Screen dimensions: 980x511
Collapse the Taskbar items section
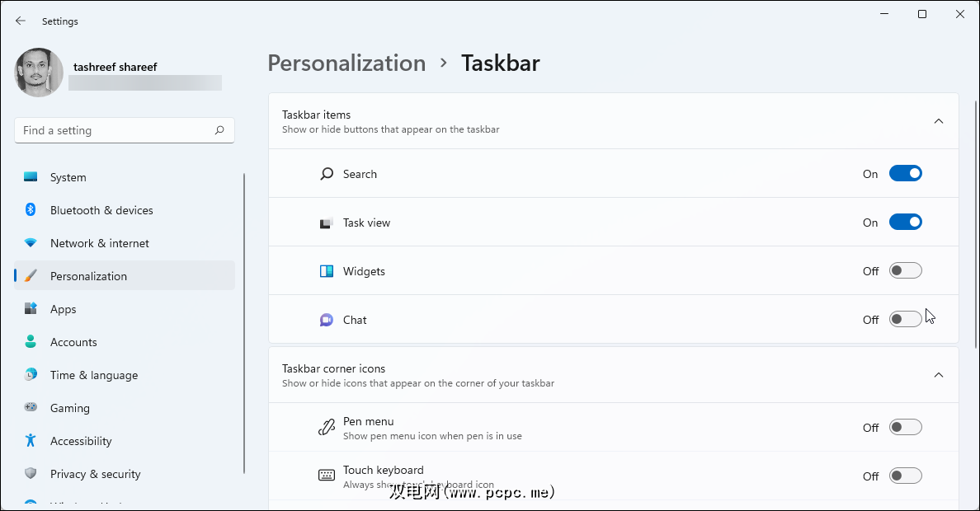(x=938, y=121)
